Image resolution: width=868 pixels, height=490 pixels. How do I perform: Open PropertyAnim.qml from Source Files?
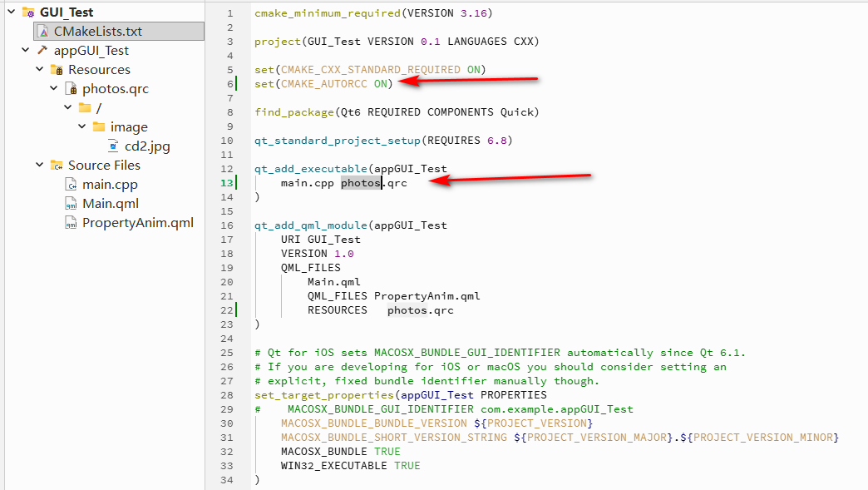tap(138, 223)
